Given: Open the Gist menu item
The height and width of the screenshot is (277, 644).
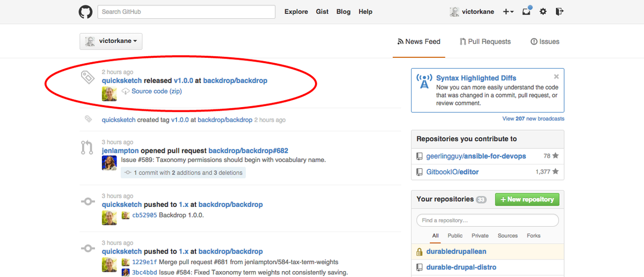Looking at the screenshot, I should coord(322,12).
